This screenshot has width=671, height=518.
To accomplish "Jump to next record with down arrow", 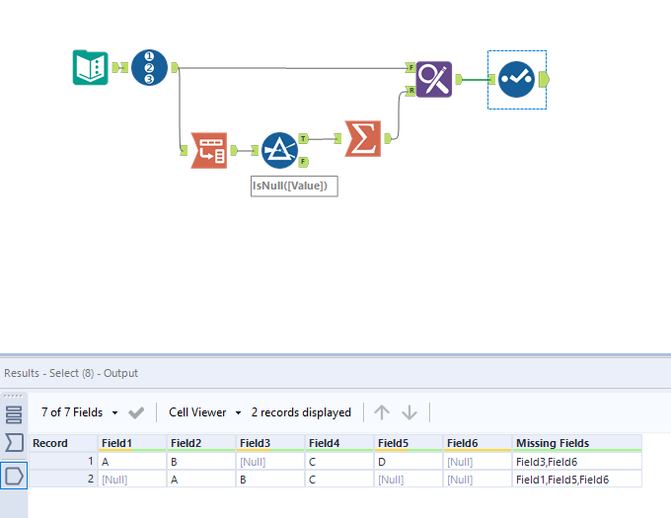I will coord(410,412).
